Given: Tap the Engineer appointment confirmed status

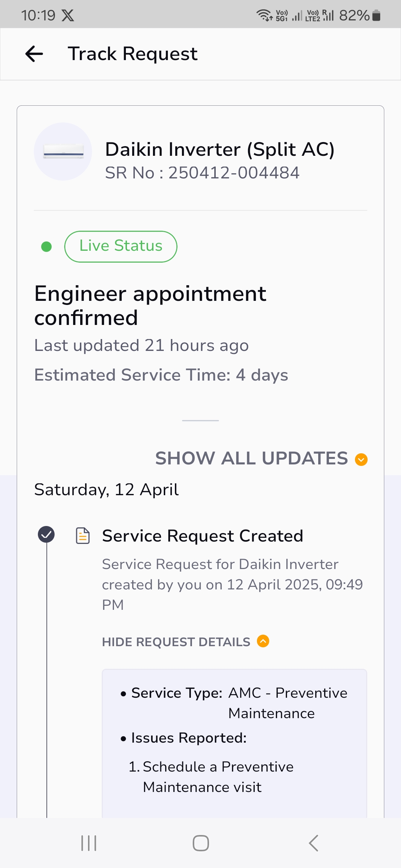Looking at the screenshot, I should click(150, 306).
